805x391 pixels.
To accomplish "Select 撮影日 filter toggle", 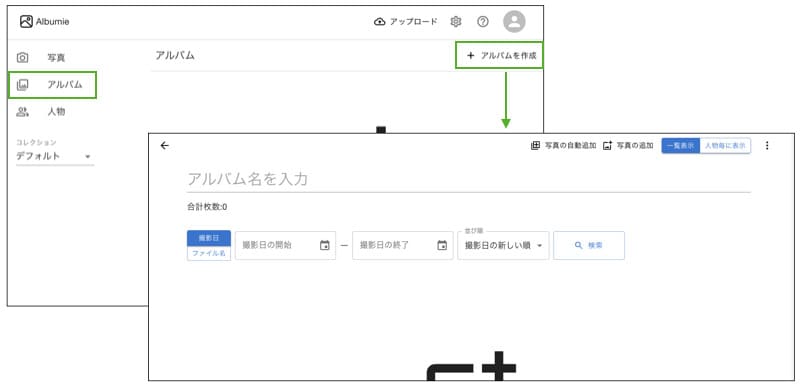I will [x=209, y=238].
